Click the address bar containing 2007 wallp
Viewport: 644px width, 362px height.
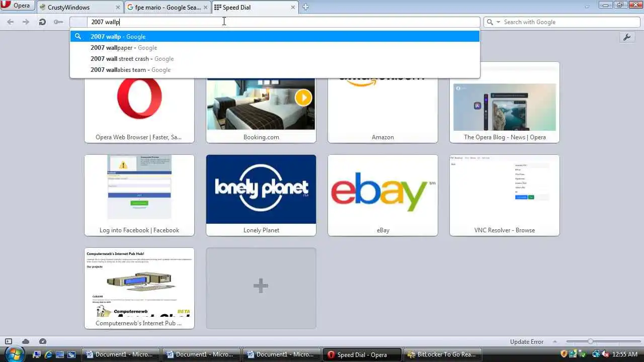(275, 22)
